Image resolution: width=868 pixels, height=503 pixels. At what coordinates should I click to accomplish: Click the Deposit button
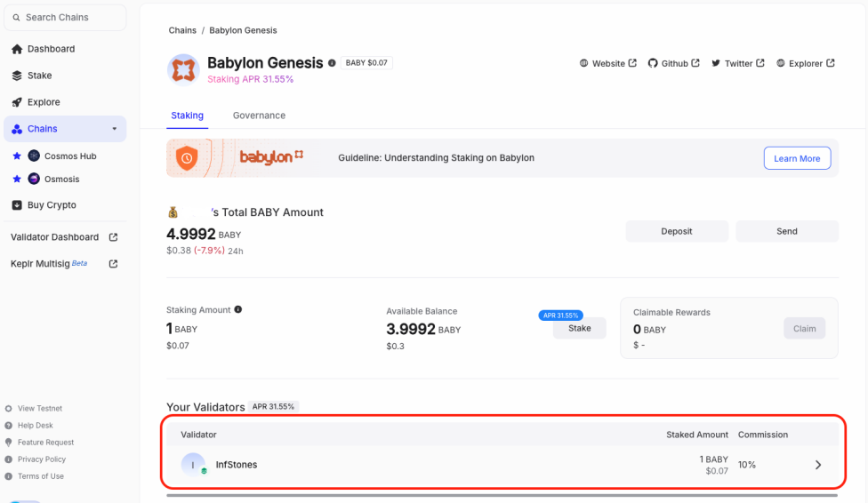click(x=677, y=231)
